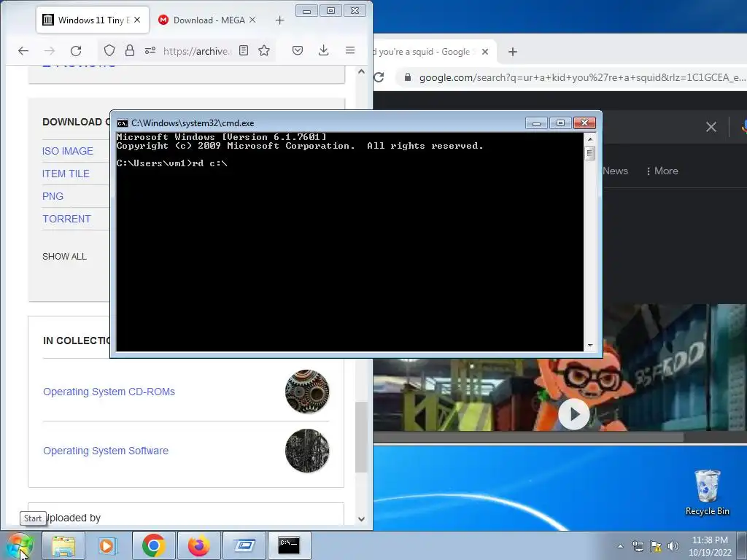Click the Chrome padlock icon

(407, 77)
